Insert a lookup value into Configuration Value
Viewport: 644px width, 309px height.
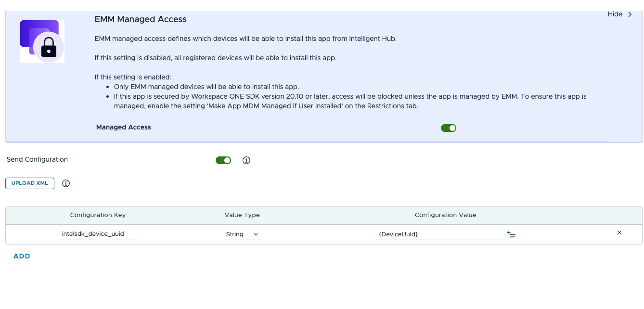(511, 234)
